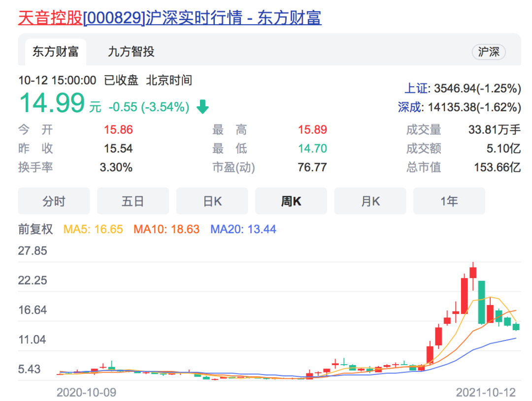Select the 1年 chart range
The height and width of the screenshot is (401, 532).
coord(449,201)
